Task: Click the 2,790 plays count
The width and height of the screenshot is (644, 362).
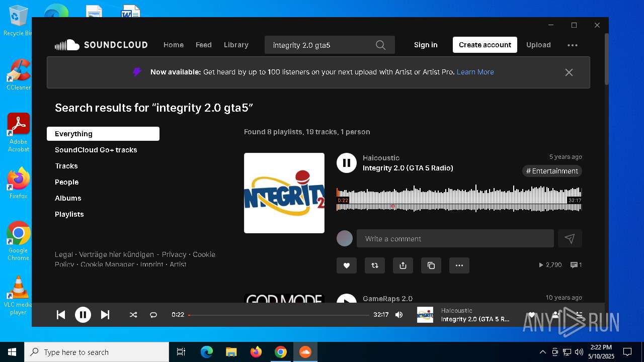Action: tap(550, 265)
